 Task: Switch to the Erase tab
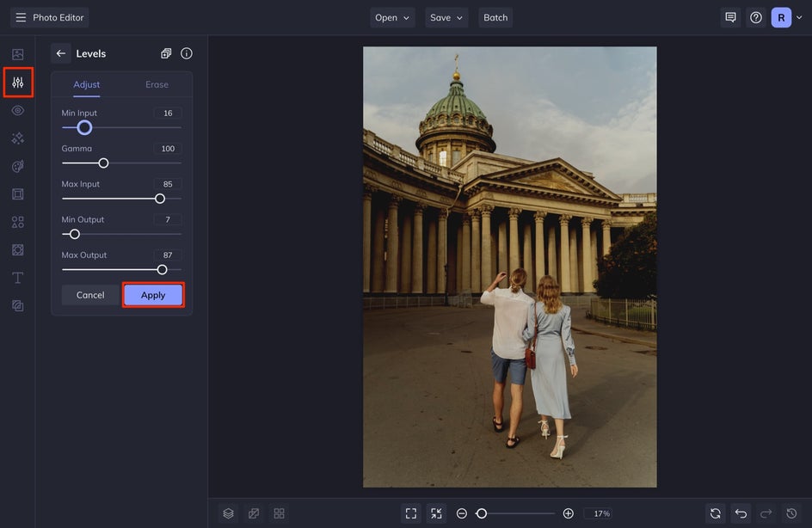[157, 84]
